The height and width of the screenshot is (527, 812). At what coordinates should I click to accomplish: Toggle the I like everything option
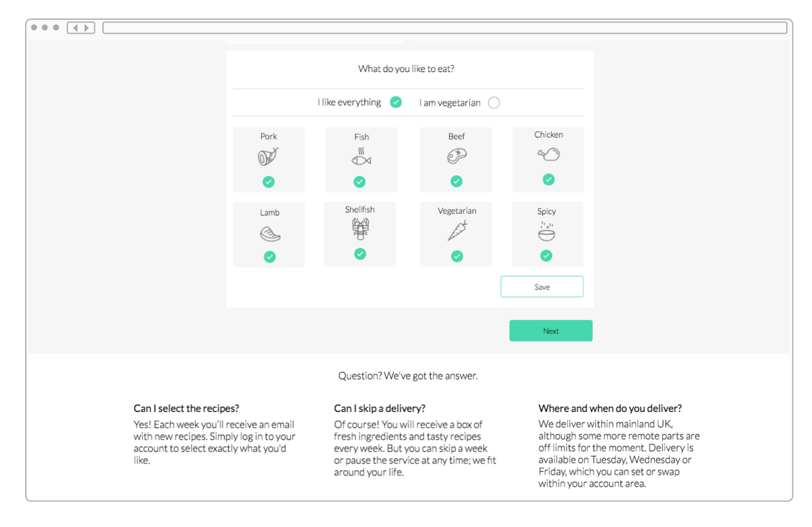396,102
